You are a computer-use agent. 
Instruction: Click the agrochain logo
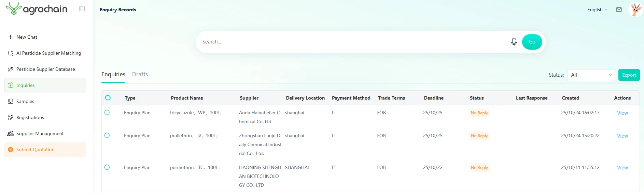pyautogui.click(x=37, y=9)
